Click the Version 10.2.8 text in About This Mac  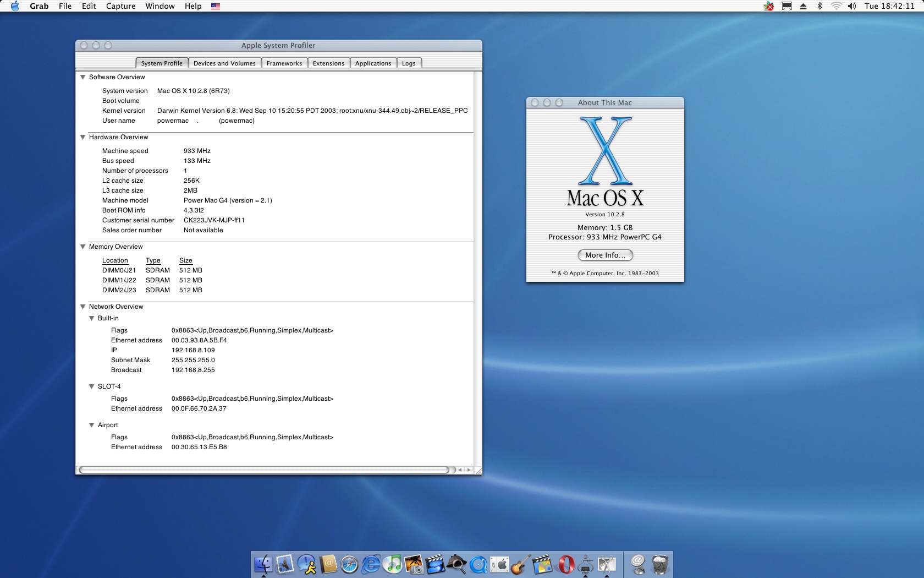tap(604, 215)
